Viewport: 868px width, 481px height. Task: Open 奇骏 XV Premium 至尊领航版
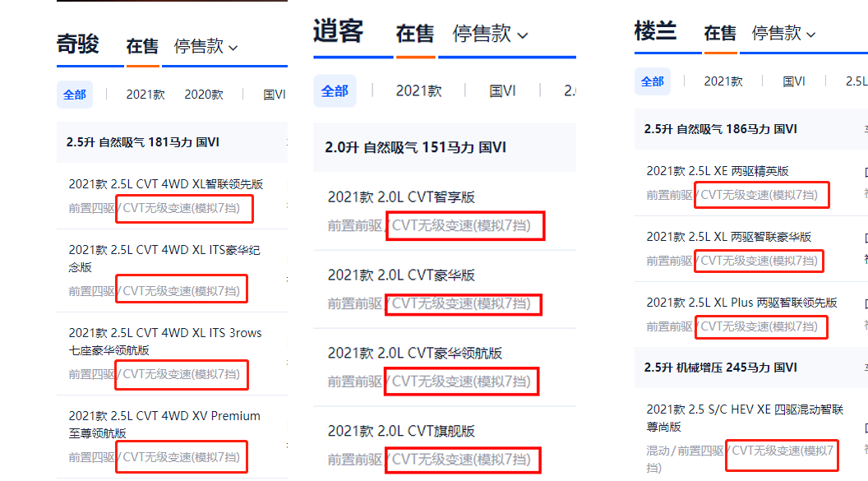coord(164,424)
